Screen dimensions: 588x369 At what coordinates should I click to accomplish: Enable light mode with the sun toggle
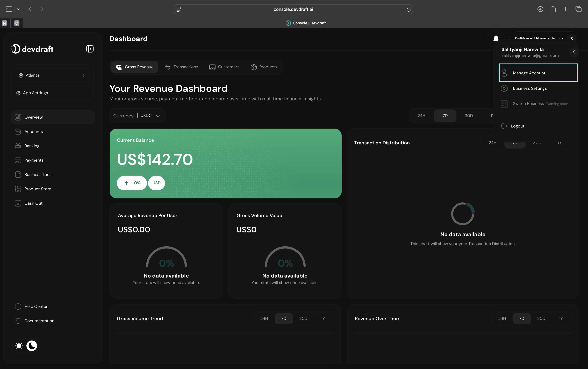pos(19,346)
